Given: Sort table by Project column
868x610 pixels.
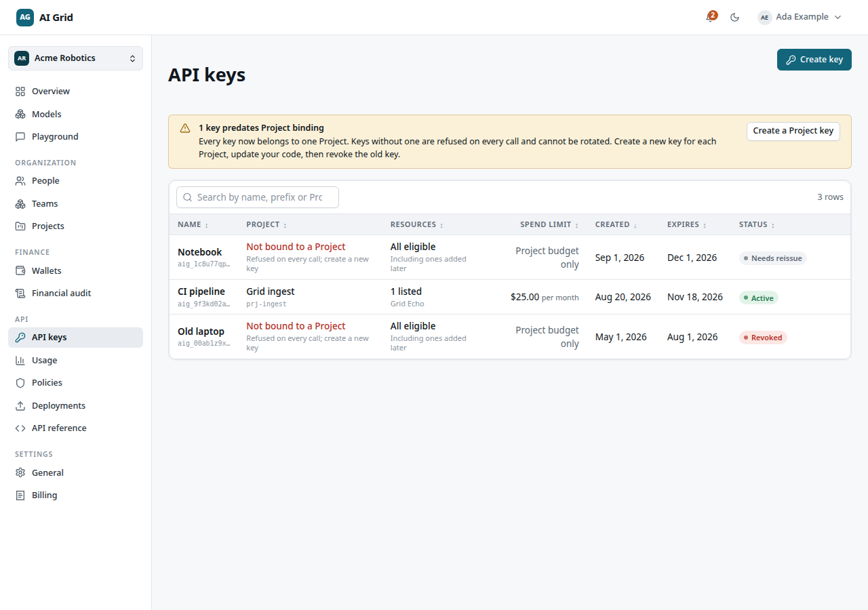Looking at the screenshot, I should pos(267,225).
